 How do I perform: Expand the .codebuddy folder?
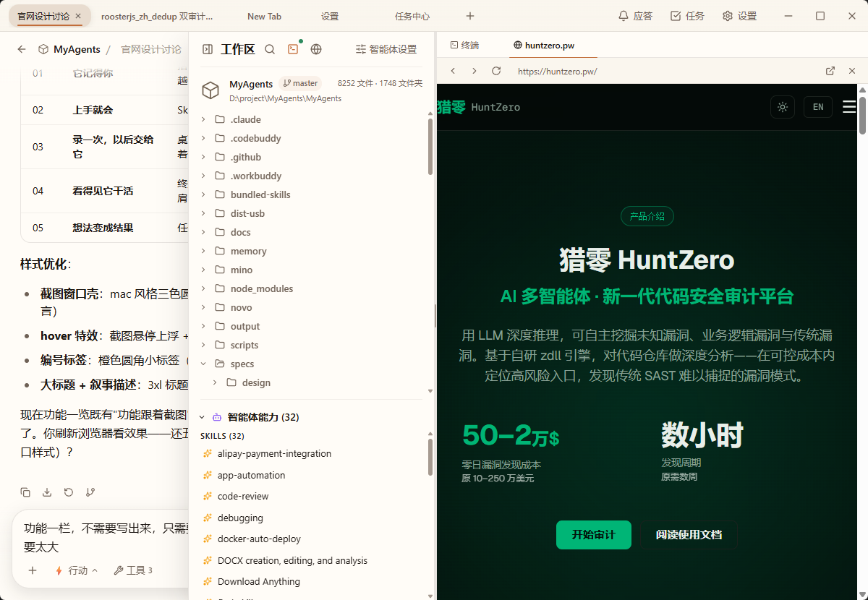pos(203,138)
